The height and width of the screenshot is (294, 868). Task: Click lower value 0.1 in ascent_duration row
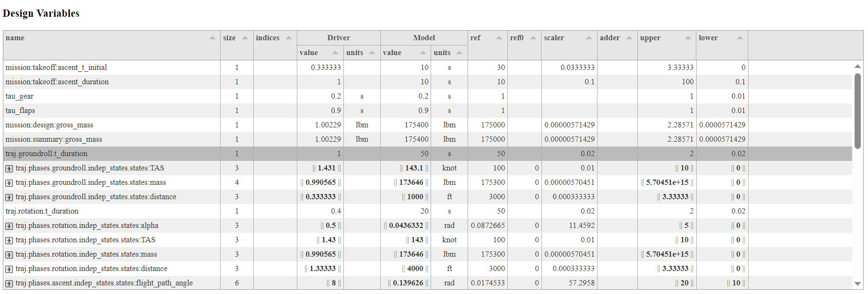tap(740, 82)
